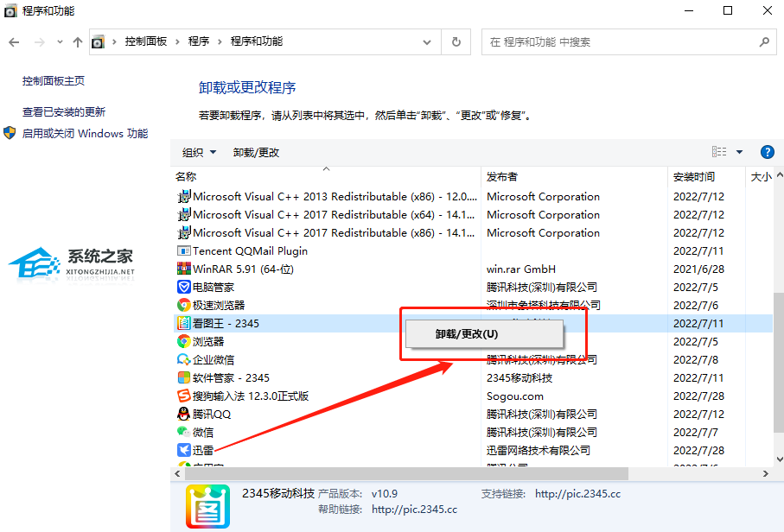The image size is (784, 532).
Task: Sort list by 发布者 column header
Action: 502,176
